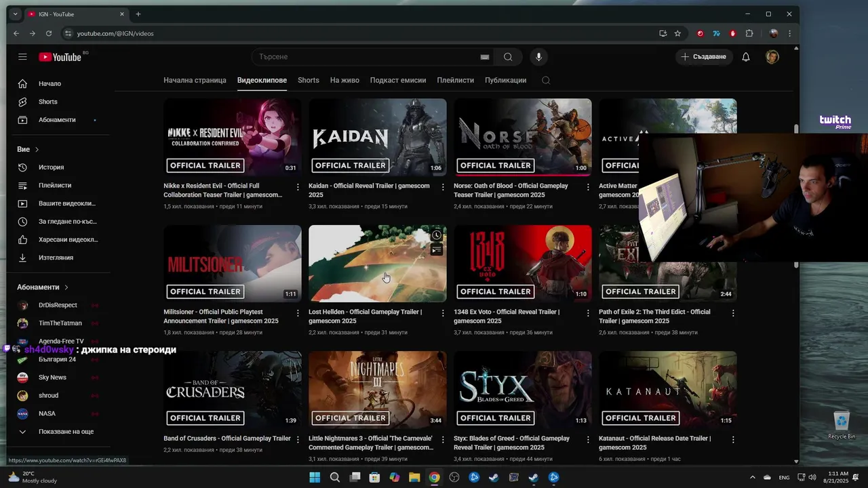Open TimTheTatman subscription channel

coord(58,323)
